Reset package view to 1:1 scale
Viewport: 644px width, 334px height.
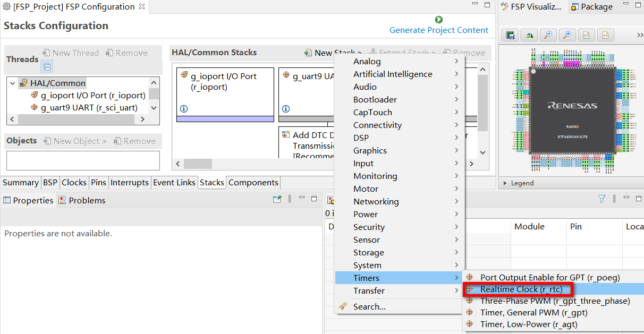click(x=586, y=35)
